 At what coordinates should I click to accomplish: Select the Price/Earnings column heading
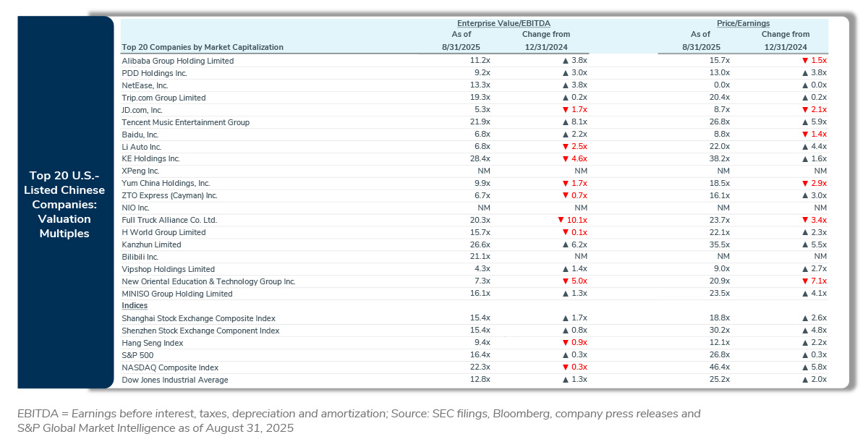(x=743, y=23)
